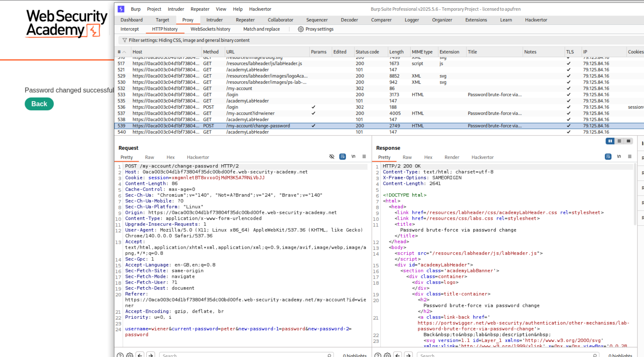Switch to combined single-pane layout icon
644x357 pixels.
[628, 141]
